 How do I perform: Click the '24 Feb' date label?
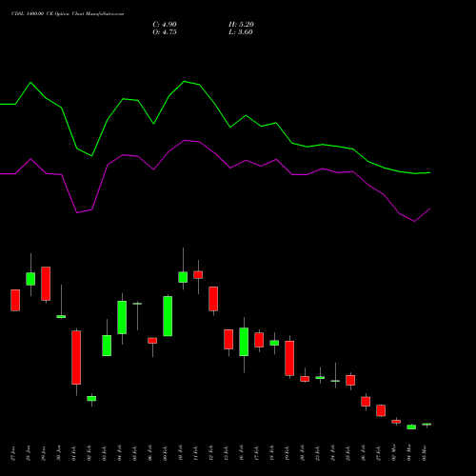pos(333,453)
